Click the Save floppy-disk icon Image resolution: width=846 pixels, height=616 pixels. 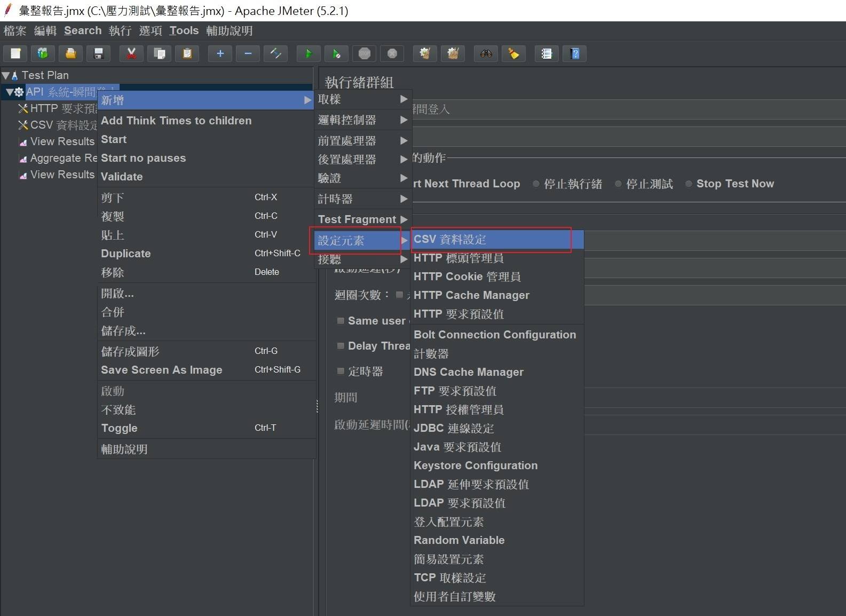98,53
